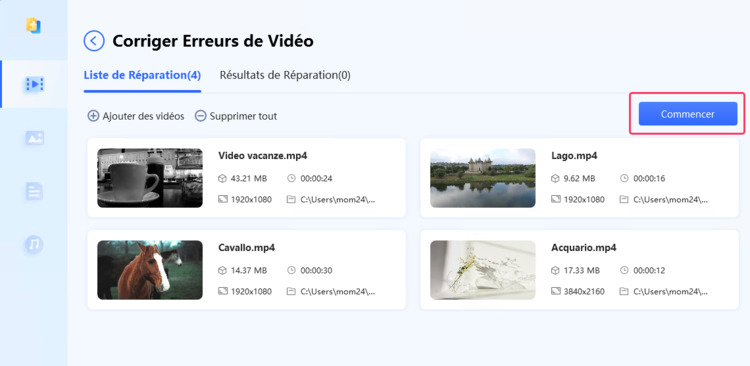Click the 9.62 MB size value

click(x=580, y=178)
